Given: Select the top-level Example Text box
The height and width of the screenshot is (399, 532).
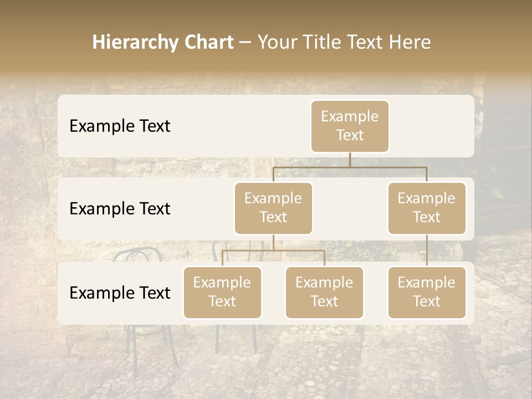Looking at the screenshot, I should 350,126.
